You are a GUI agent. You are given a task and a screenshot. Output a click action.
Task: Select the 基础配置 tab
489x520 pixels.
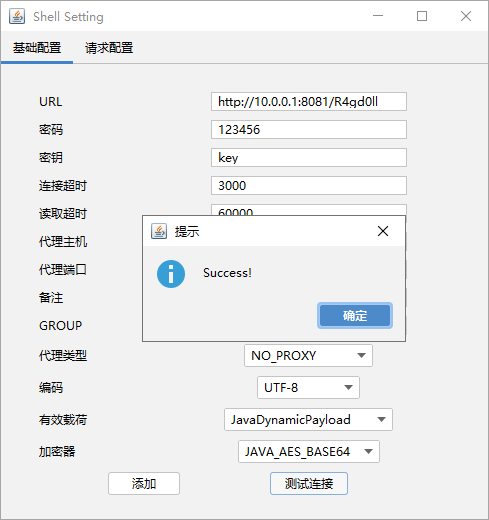tap(37, 48)
